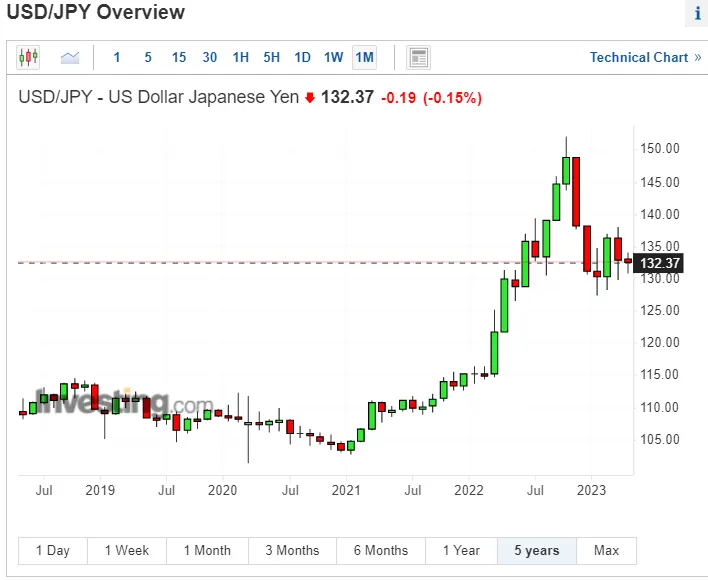
Task: Click the 105.00 axis label
Action: (x=660, y=439)
